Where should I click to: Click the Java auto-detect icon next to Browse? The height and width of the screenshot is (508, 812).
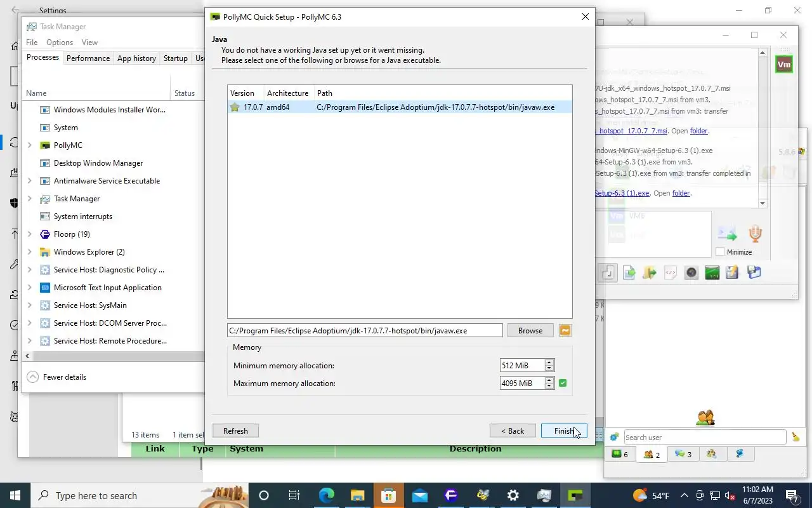point(565,330)
